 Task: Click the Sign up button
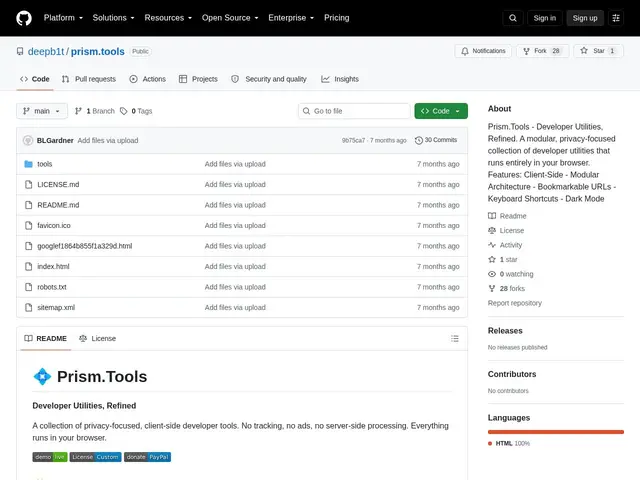584,18
